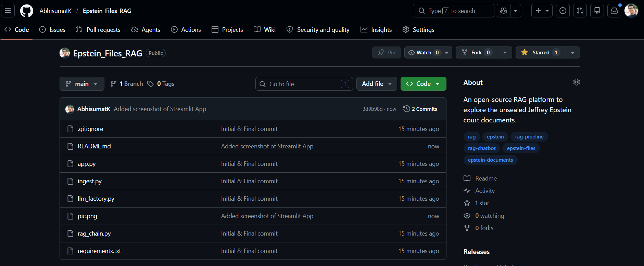Open the Agents tab
The image size is (644, 266).
click(146, 30)
